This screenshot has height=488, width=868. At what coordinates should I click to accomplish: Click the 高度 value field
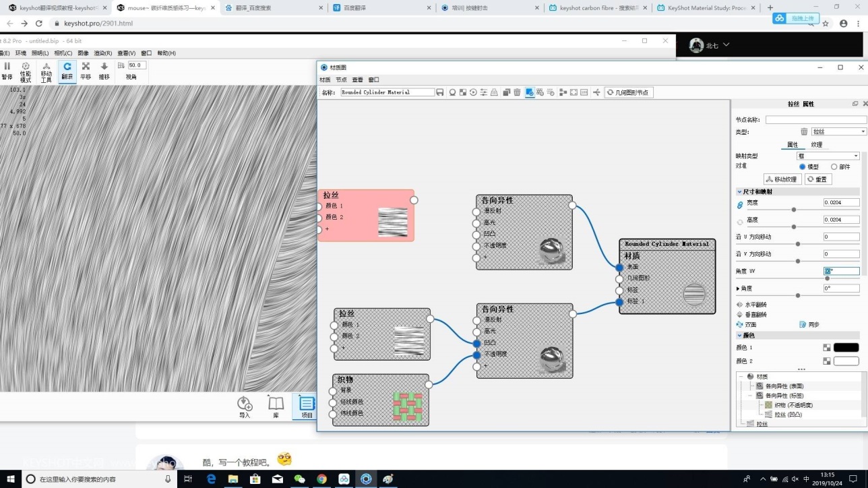(841, 220)
